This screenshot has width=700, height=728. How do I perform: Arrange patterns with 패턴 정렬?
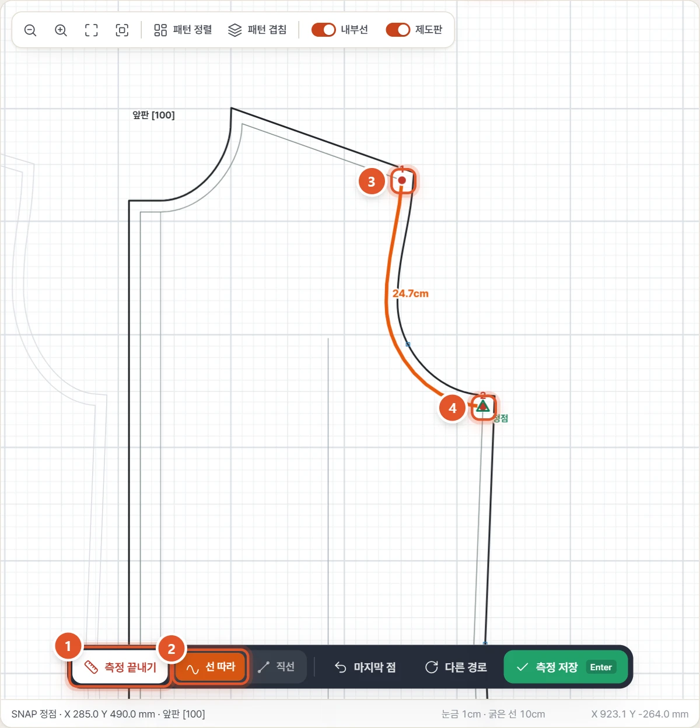pyautogui.click(x=183, y=30)
